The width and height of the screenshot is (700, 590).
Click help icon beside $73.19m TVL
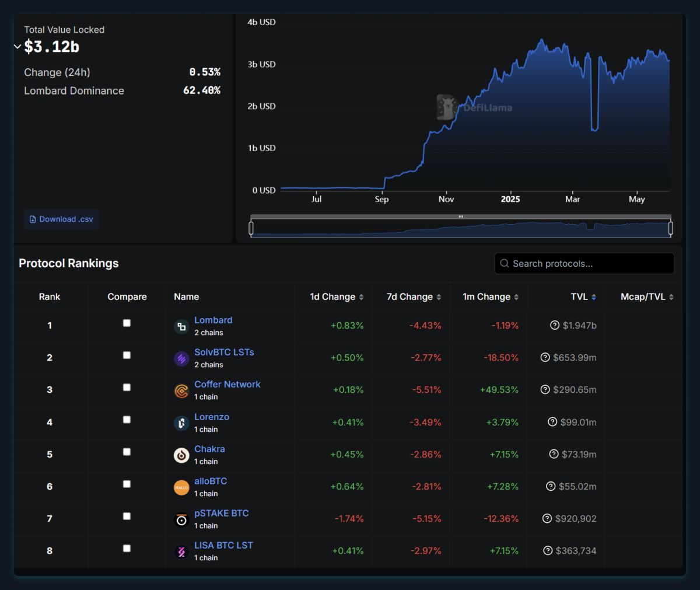[x=554, y=453]
